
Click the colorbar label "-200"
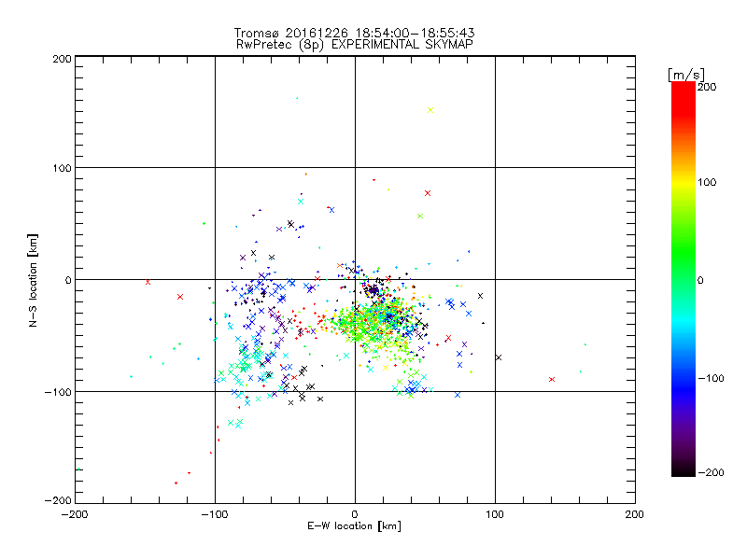pos(711,472)
